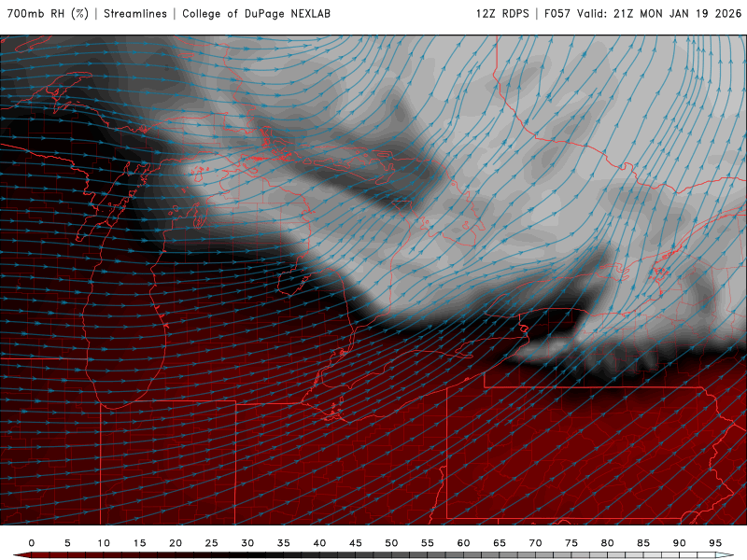Click the '55' value on the color scale

tap(428, 543)
